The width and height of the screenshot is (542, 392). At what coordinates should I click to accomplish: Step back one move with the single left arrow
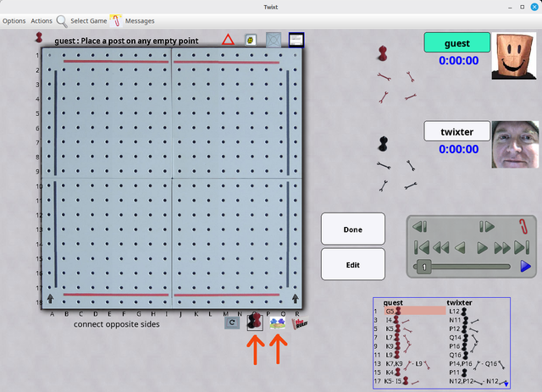click(460, 247)
